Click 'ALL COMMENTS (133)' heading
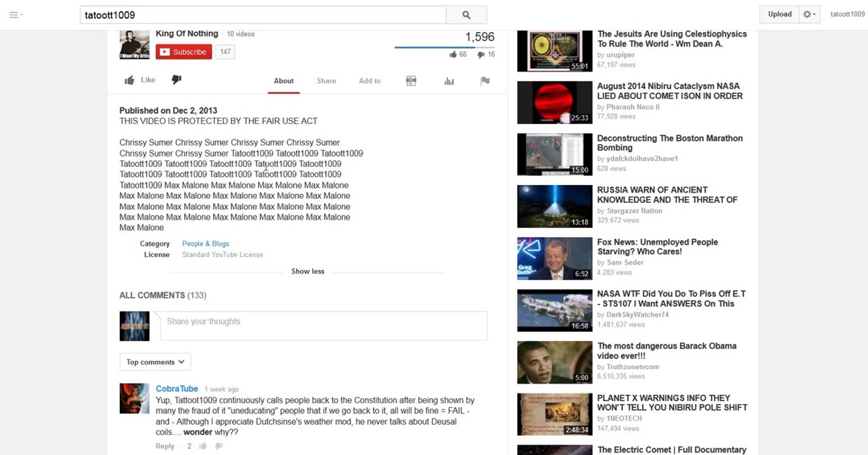 [163, 295]
